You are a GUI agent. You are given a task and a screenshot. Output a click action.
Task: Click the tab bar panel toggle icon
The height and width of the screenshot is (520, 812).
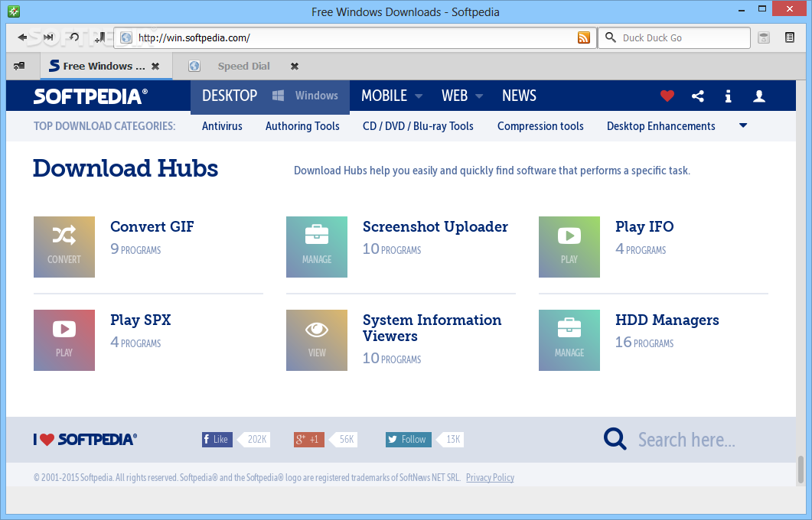[19, 67]
